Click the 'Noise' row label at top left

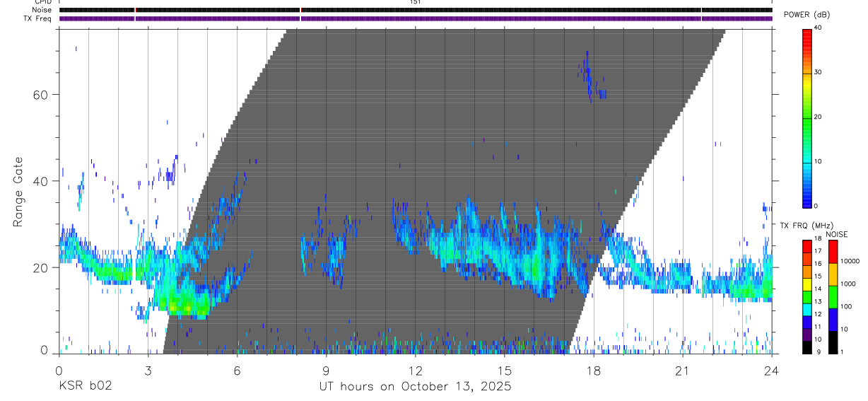point(42,10)
